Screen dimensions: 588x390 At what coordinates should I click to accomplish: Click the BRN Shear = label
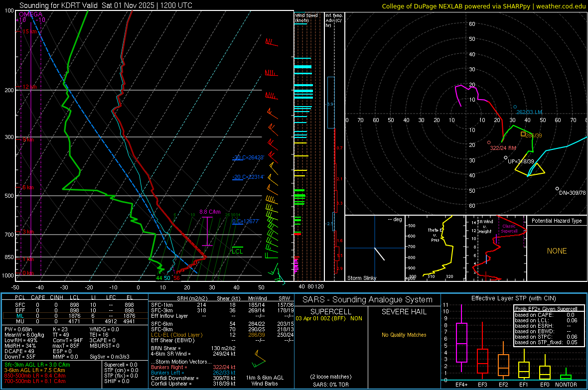point(166,348)
